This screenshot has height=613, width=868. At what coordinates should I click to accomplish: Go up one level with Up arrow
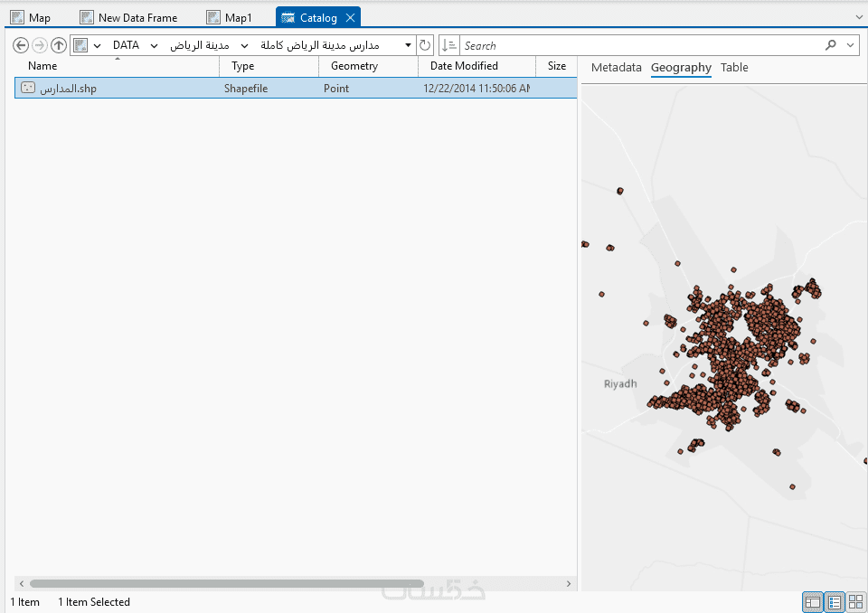pyautogui.click(x=59, y=45)
